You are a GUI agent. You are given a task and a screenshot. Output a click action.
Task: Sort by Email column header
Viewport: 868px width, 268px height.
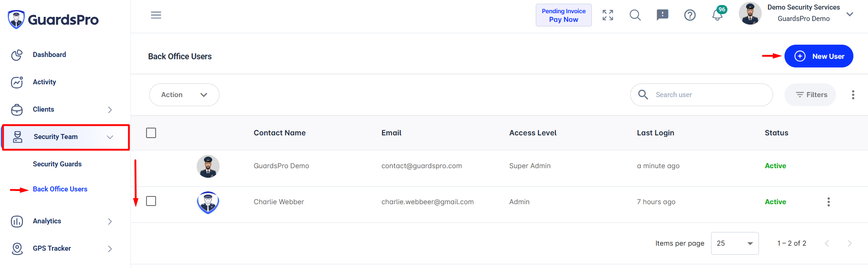[x=392, y=133]
